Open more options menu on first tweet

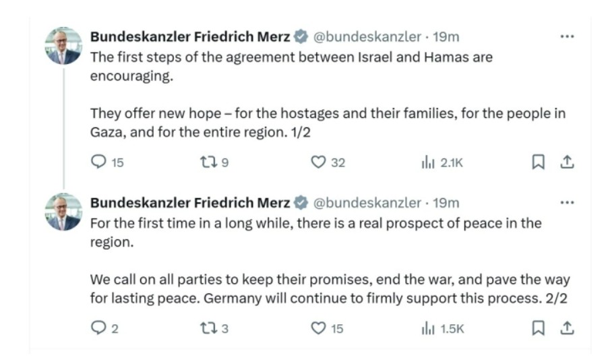[568, 36]
